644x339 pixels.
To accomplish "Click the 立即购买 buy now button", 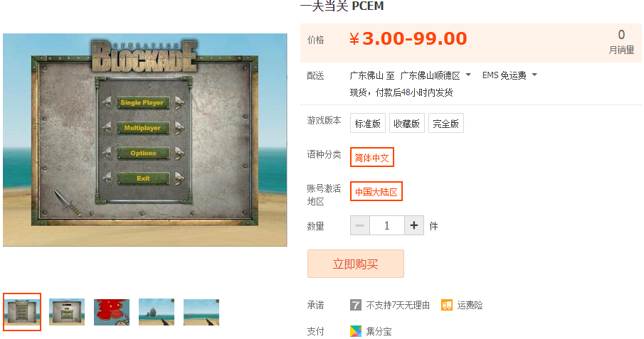I will (356, 264).
